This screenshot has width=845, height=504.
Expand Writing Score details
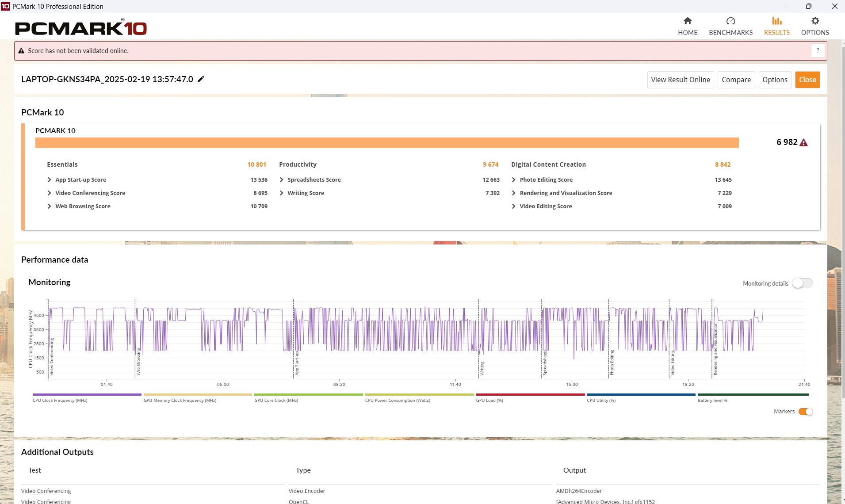point(282,193)
